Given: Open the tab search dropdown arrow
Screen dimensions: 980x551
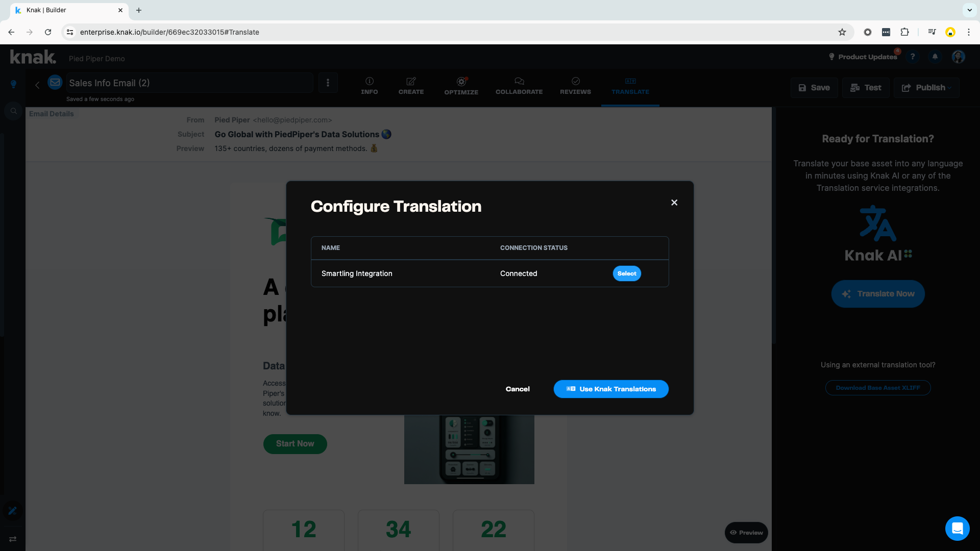Looking at the screenshot, I should [x=969, y=10].
